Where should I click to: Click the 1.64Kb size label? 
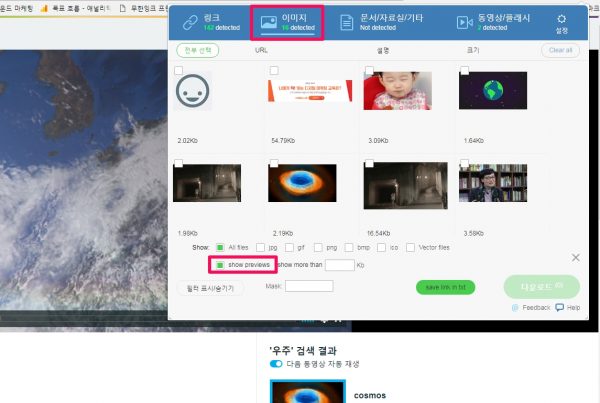pos(473,140)
